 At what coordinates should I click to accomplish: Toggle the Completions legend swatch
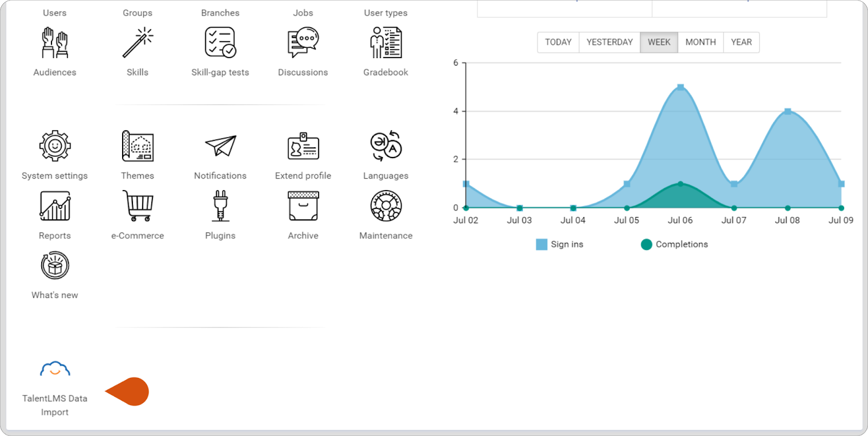click(x=646, y=244)
